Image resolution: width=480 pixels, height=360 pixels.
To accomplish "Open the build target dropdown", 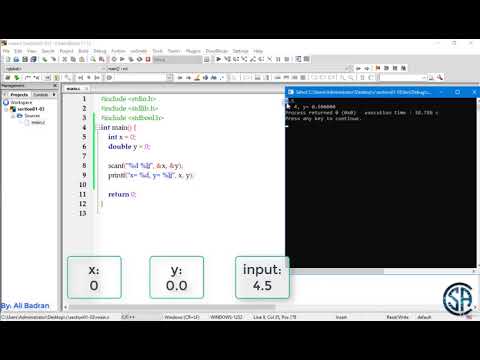I will pos(177,59).
